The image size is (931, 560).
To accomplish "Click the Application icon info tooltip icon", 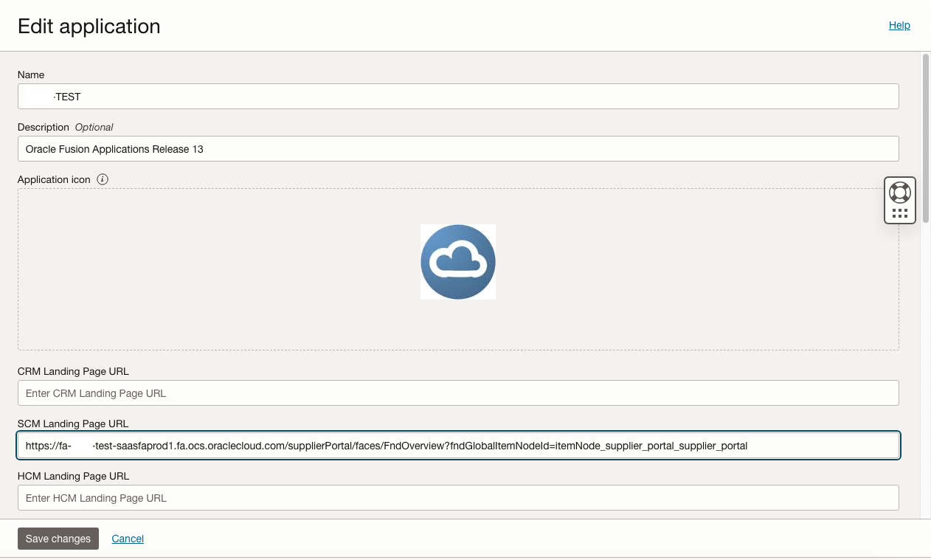I will click(103, 179).
